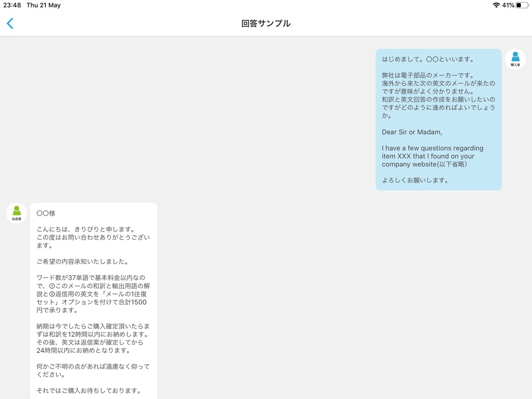Viewport: 532px width, 399px height.
Task: Click the text 24時間以内にお納めとなります。
Action: [84, 350]
